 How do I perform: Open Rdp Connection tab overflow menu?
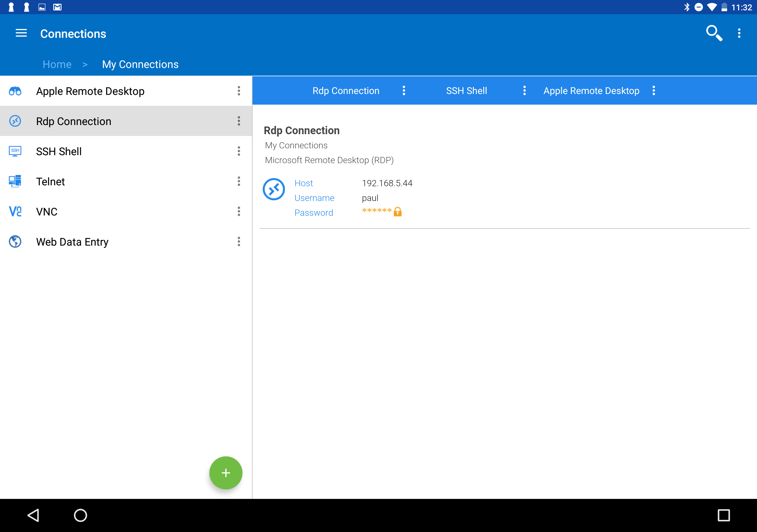[x=404, y=91]
